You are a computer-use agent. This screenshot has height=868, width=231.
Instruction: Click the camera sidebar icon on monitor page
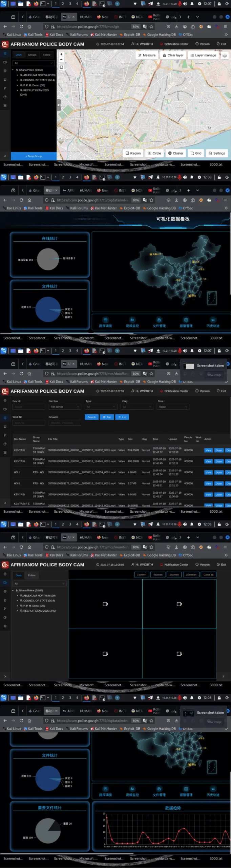[5, 583]
